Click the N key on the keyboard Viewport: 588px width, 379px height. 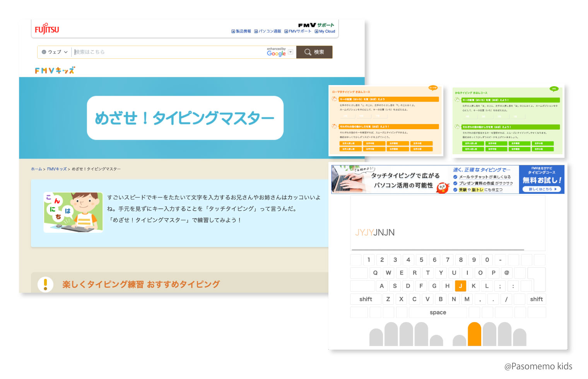pos(454,299)
